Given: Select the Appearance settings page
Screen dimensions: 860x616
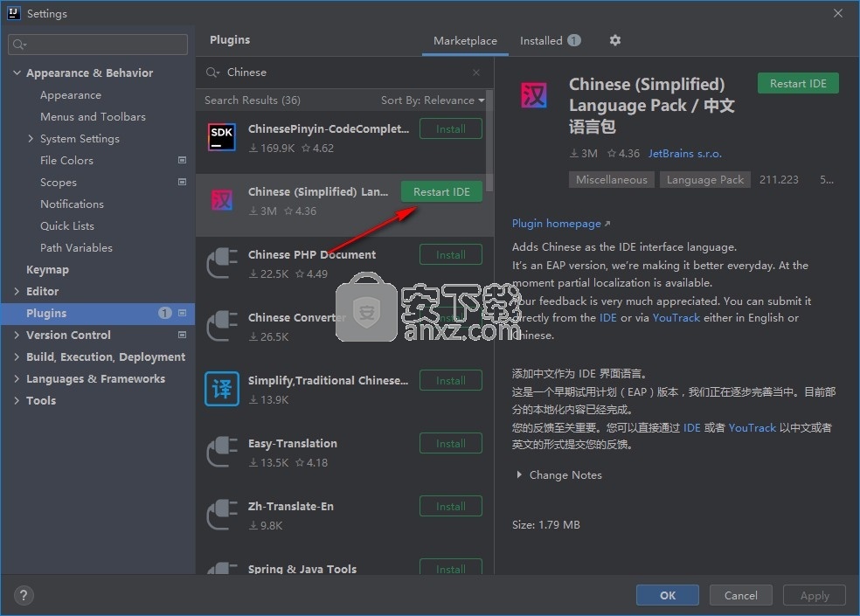Looking at the screenshot, I should pos(71,95).
